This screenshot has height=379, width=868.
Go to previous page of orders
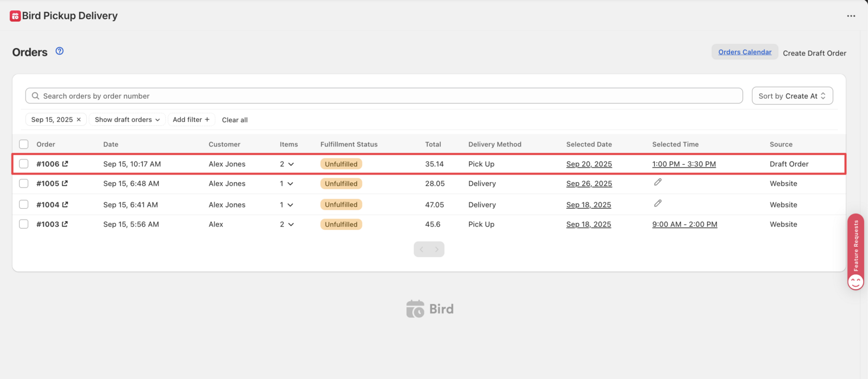[422, 249]
